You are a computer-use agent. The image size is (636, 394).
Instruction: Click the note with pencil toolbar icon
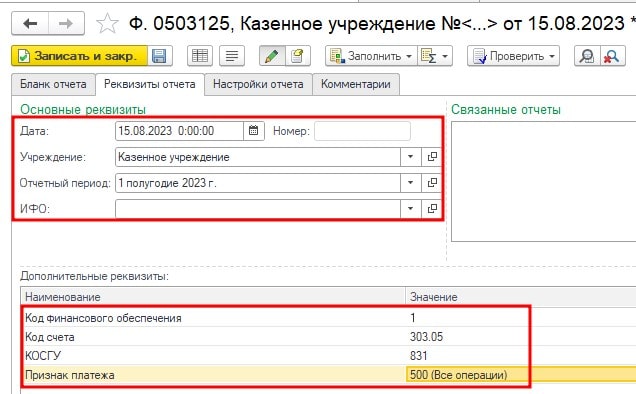298,56
